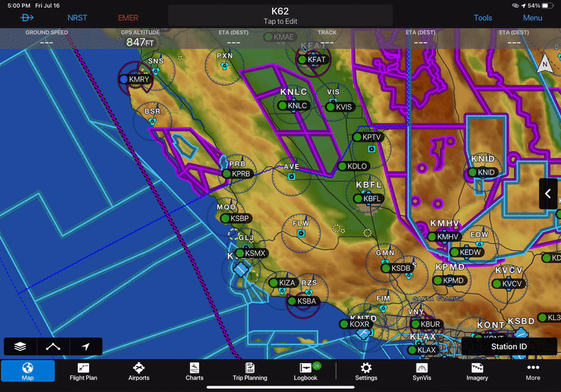
Task: Switch to the Flight Plan tab
Action: (x=83, y=371)
